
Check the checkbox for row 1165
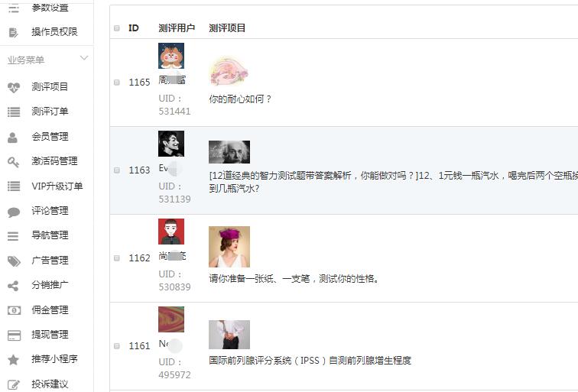tap(117, 83)
